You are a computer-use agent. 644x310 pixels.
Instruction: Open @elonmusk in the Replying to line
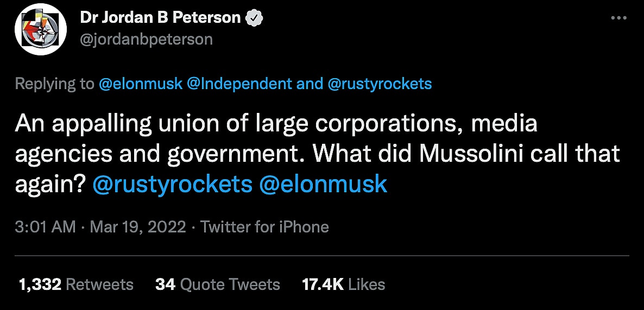[141, 84]
